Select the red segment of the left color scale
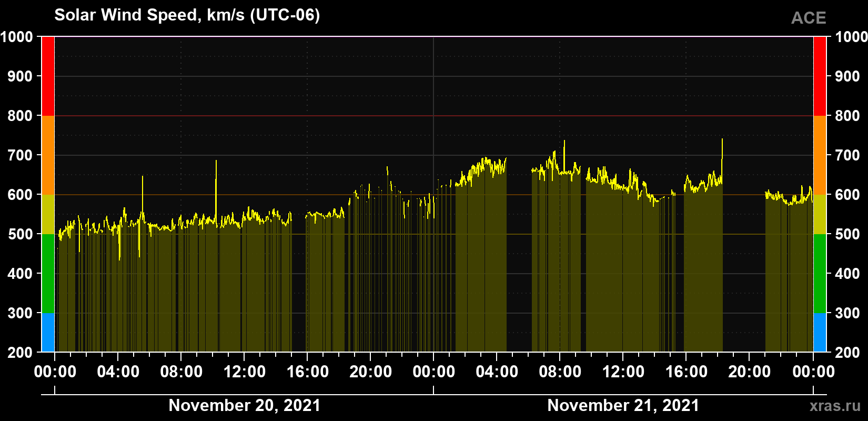The height and width of the screenshot is (421, 868). click(48, 76)
